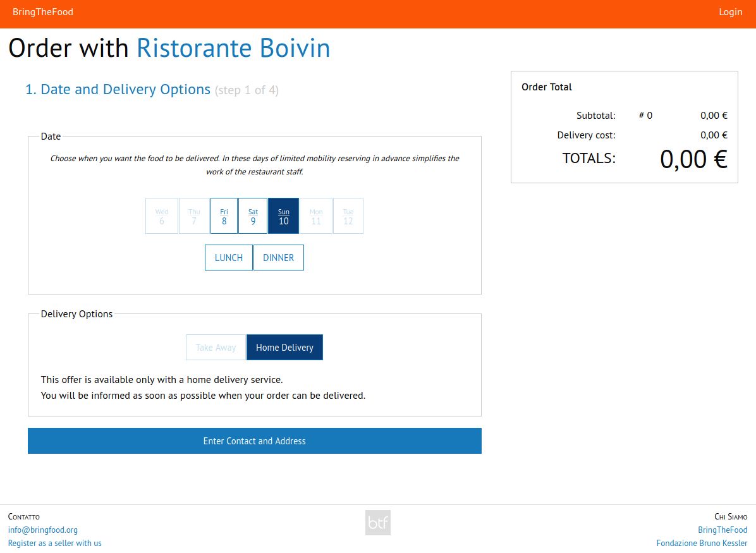The height and width of the screenshot is (553, 756).
Task: Choose the DINNER time slot
Action: 279,257
